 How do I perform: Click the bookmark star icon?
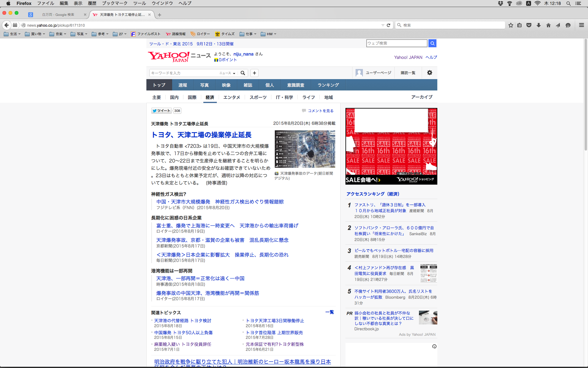(511, 25)
